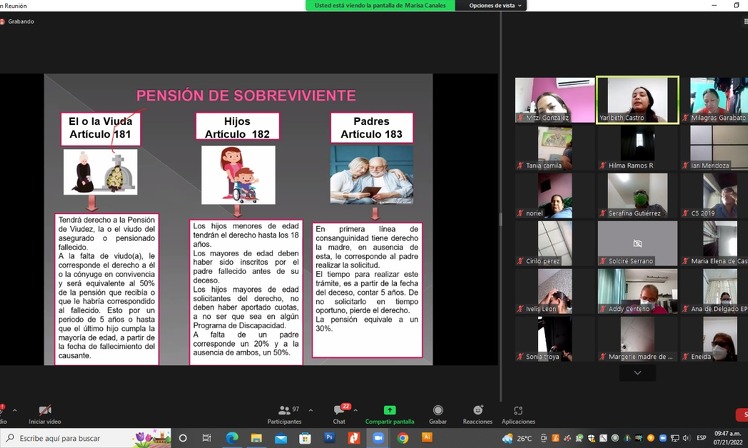Select Mitzi Gonzalez video thumbnail
This screenshot has width=748, height=448.
(555, 100)
